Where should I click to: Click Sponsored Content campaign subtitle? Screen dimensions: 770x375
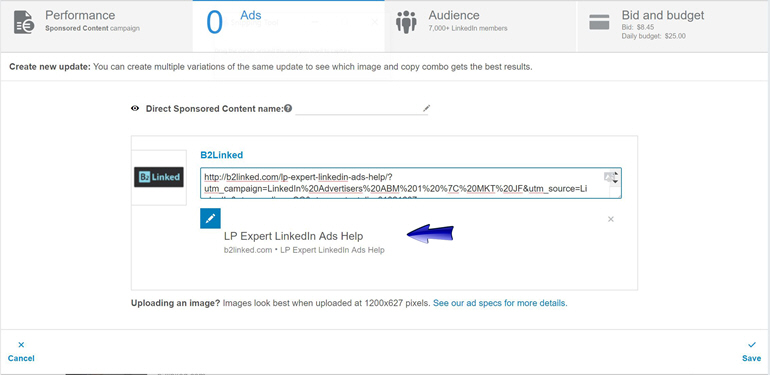pos(92,28)
